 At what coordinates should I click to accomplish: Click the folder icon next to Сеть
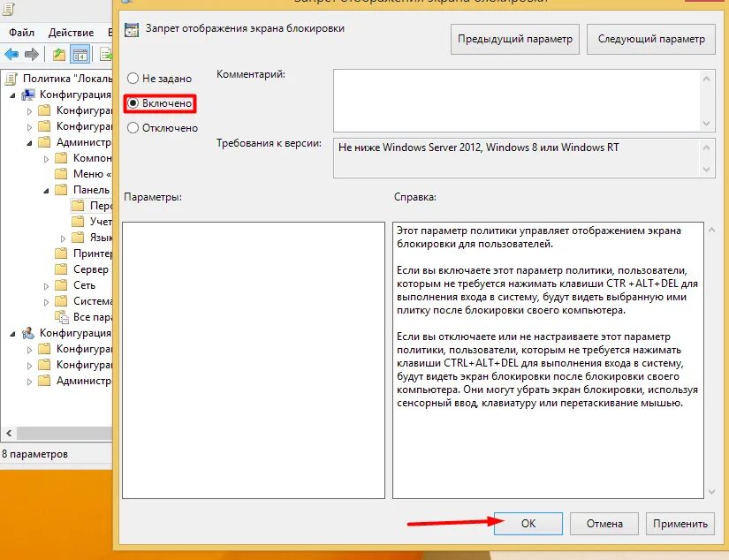click(x=61, y=285)
